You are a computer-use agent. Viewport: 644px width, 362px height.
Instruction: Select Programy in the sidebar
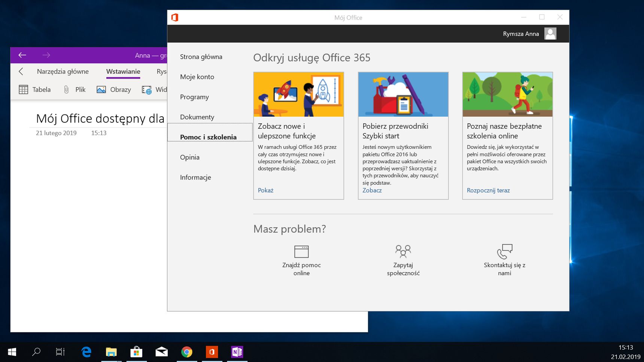pyautogui.click(x=194, y=97)
